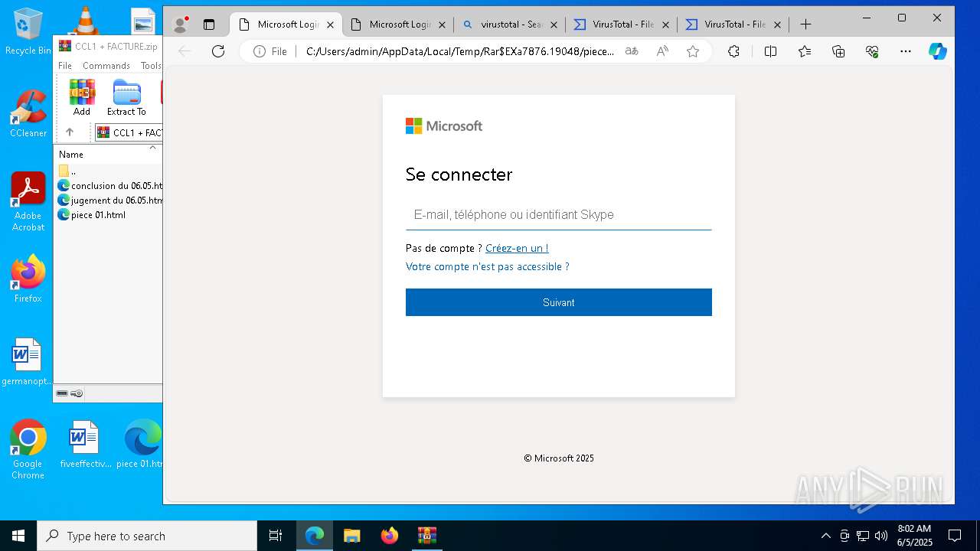Switch to second Microsoft Login tab
Viewport: 980px width, 551px height.
[399, 24]
